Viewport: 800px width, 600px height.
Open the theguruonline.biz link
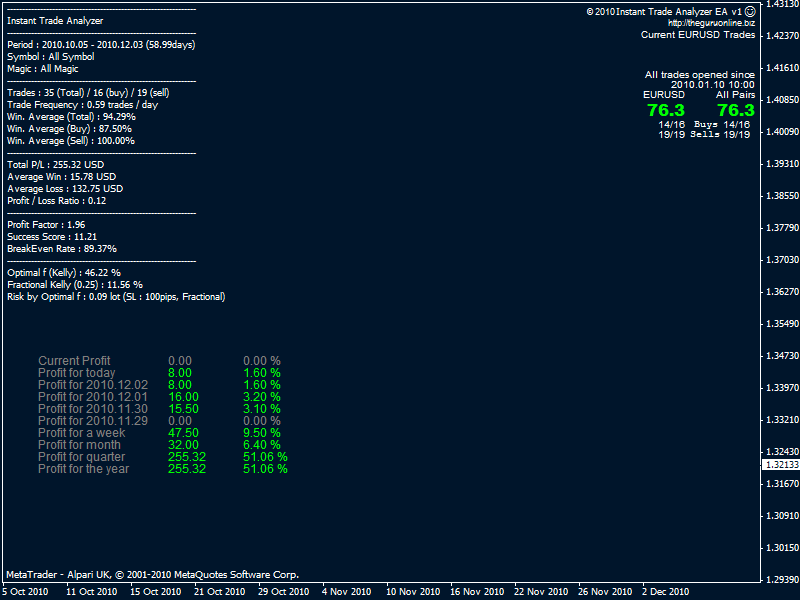pos(711,23)
